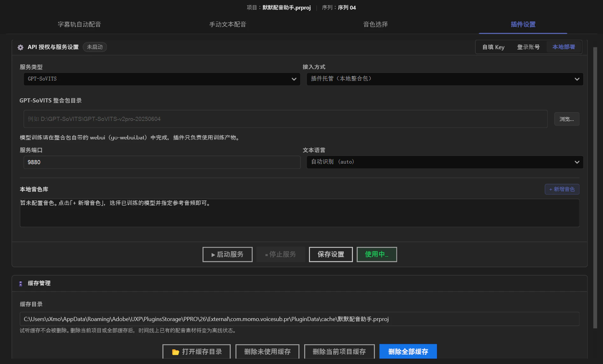Click the 启动服务 button
The width and height of the screenshot is (603, 364).
227,255
